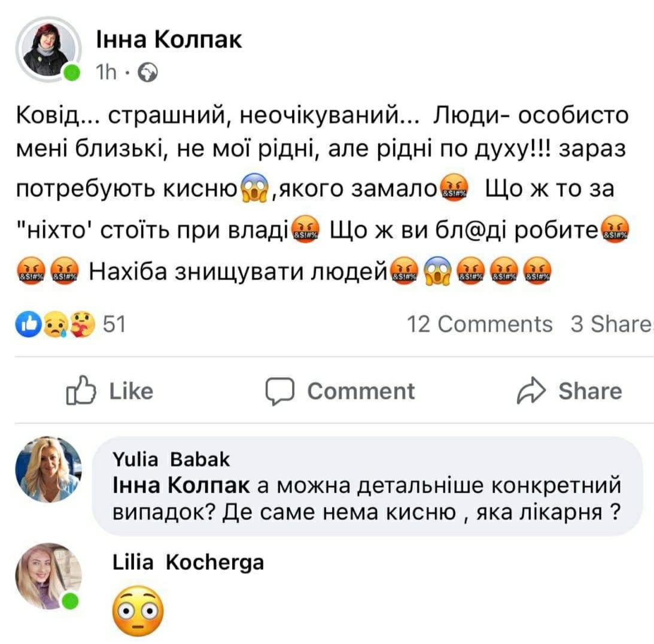Click the Like thumbs-up icon

[x=81, y=390]
